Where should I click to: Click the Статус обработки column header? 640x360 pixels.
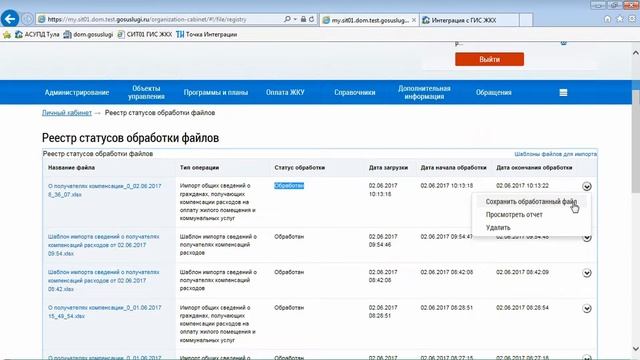tap(300, 168)
